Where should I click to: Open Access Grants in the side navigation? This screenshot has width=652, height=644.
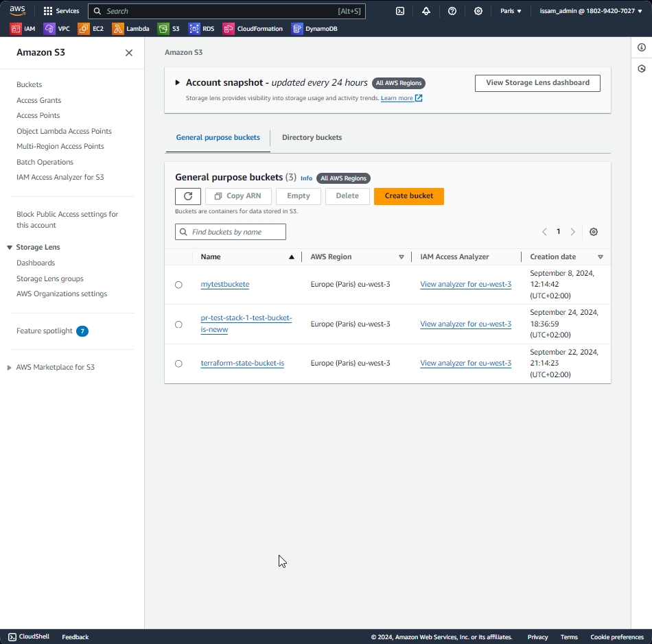(x=38, y=100)
